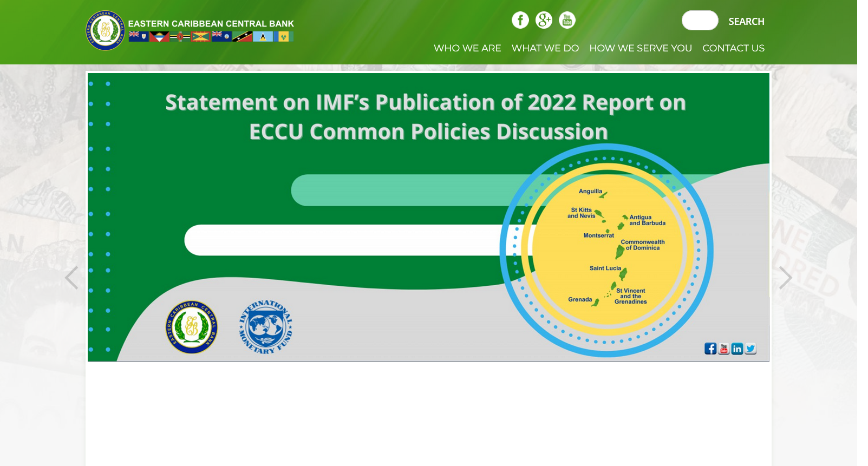Screen dimensions: 868x466
Task: Open the LinkedIn icon on the banner
Action: (737, 349)
